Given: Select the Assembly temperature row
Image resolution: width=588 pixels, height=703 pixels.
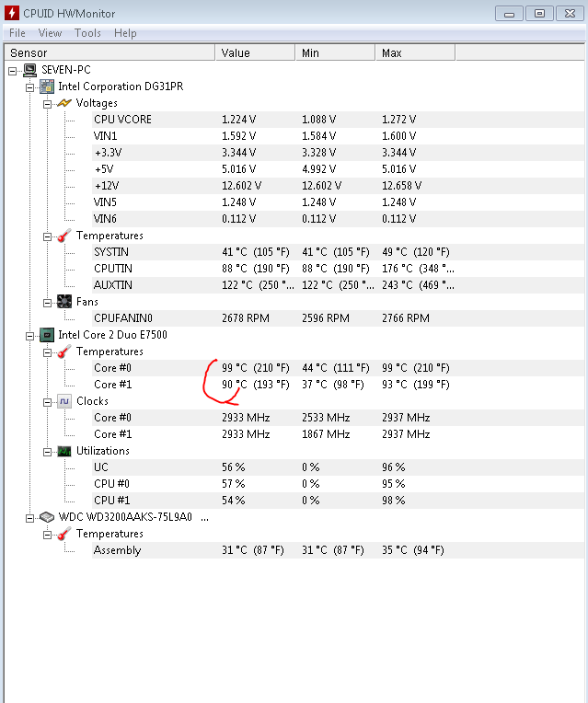Looking at the screenshot, I should click(x=339, y=550).
